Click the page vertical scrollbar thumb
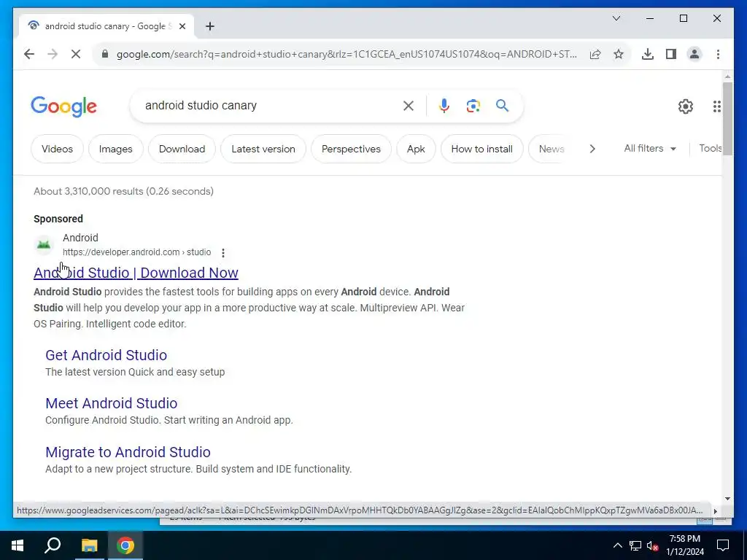Viewport: 747px width, 560px height. coord(727,117)
